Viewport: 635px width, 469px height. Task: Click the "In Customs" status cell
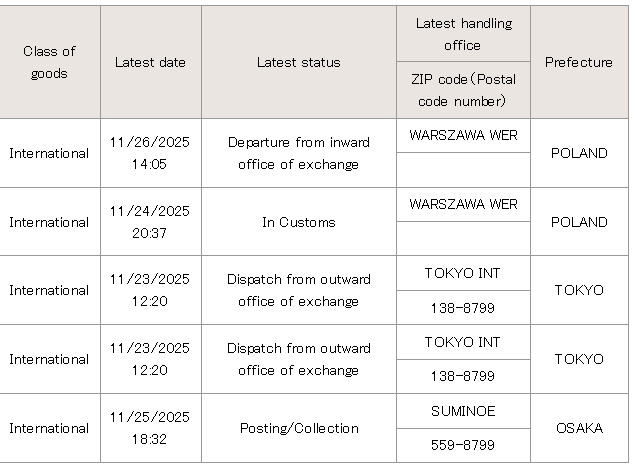[298, 222]
